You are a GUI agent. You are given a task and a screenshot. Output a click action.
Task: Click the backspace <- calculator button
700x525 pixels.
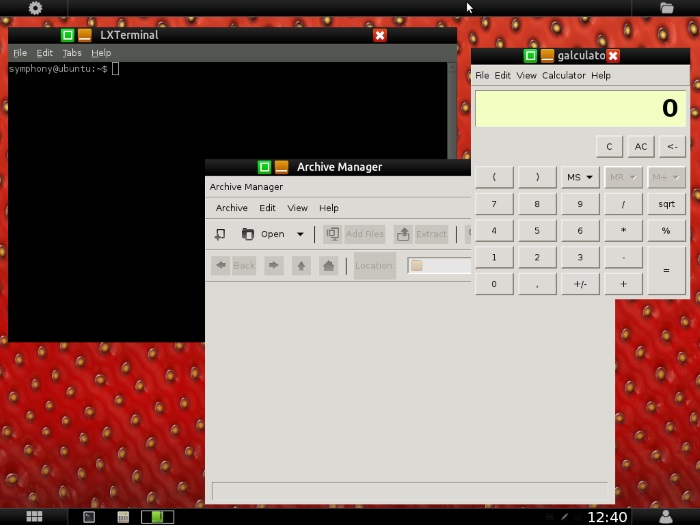click(x=672, y=147)
